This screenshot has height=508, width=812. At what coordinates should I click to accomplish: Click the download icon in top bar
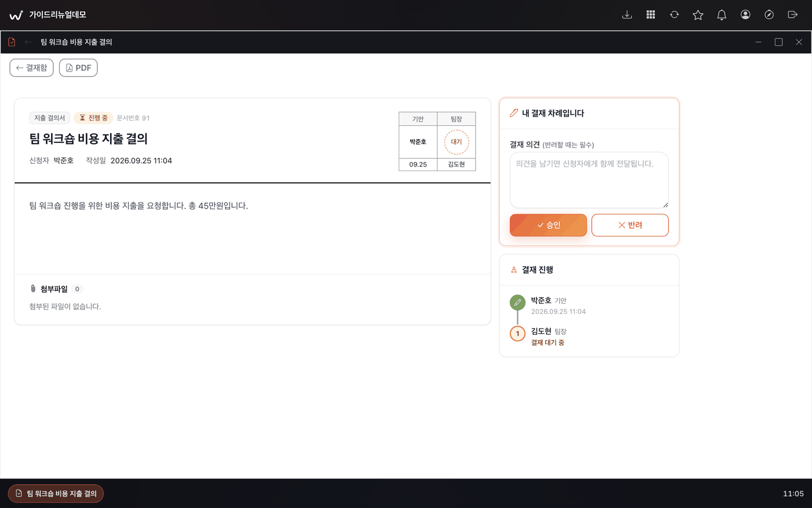[x=627, y=15]
